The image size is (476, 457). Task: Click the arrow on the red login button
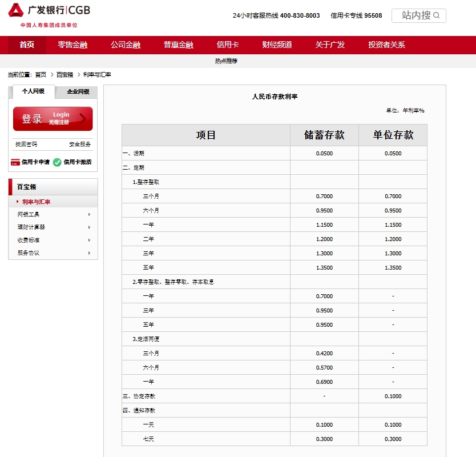point(83,118)
